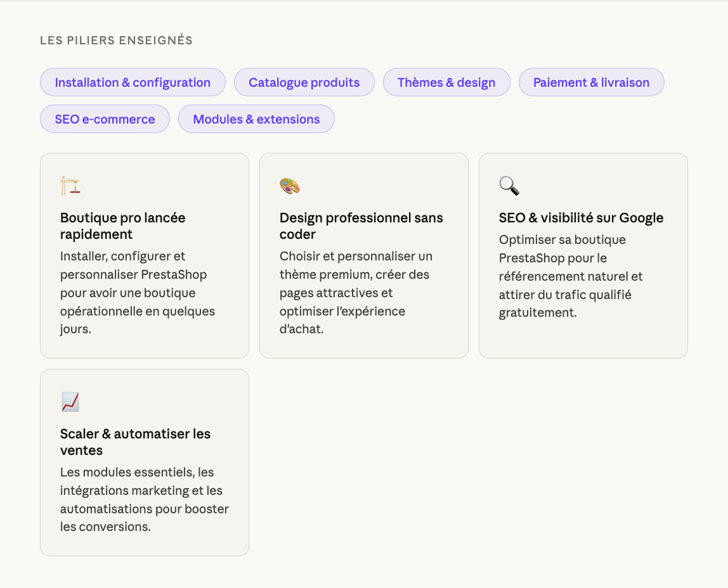Choose the Catalogue produits pill
Viewport: 728px width, 588px height.
(304, 82)
